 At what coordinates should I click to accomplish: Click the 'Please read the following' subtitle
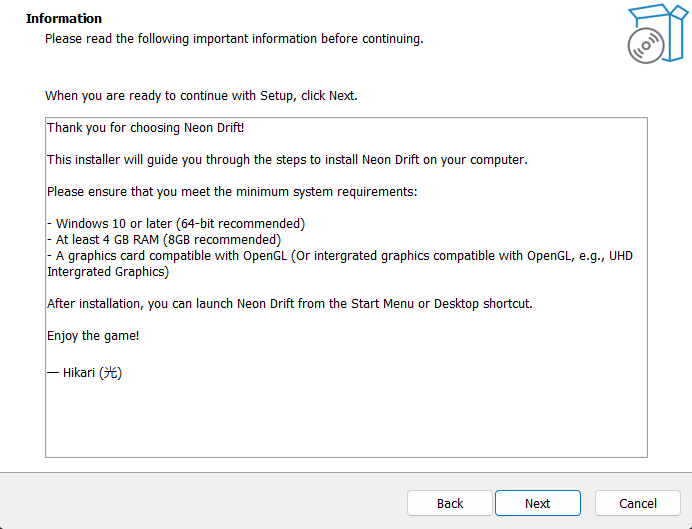coord(234,39)
